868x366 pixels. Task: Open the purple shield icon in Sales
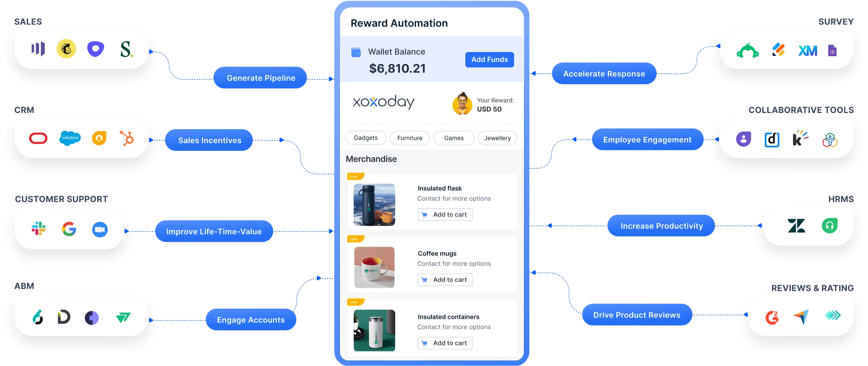[96, 49]
